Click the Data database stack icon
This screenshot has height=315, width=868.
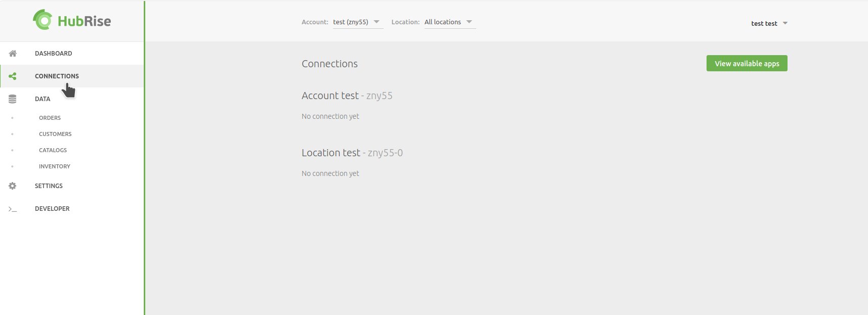pos(13,99)
